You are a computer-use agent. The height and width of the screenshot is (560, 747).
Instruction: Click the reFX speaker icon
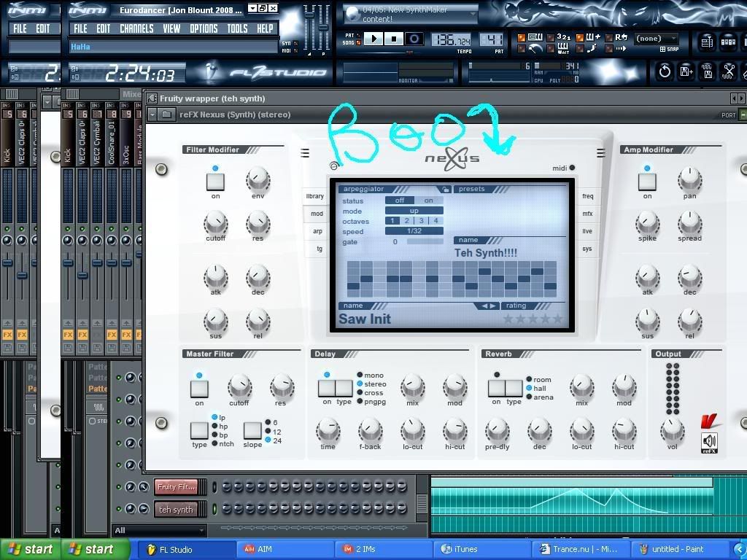click(709, 443)
